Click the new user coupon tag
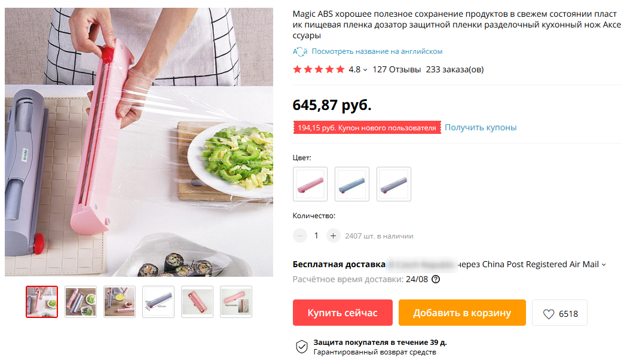627x364 pixels. click(x=366, y=128)
